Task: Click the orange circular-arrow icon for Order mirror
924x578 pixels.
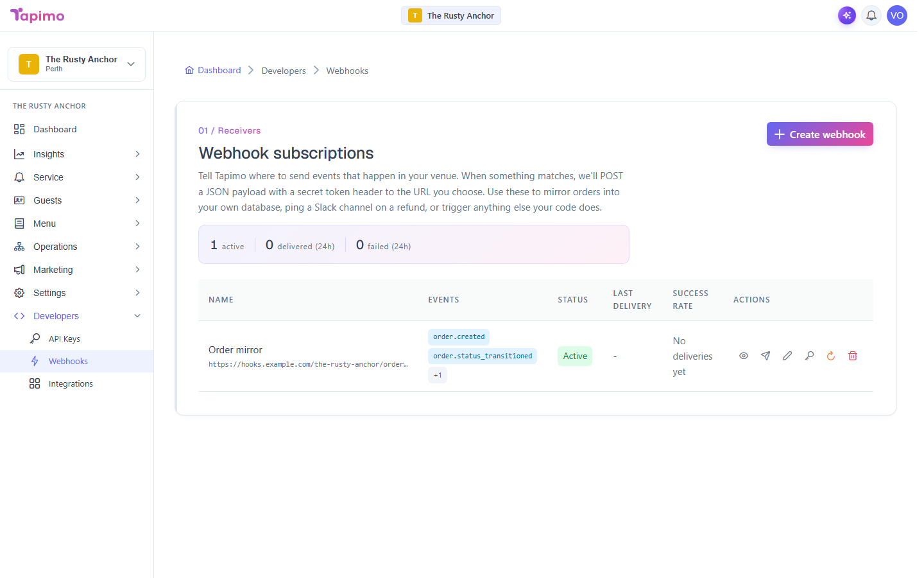Action: pyautogui.click(x=831, y=356)
